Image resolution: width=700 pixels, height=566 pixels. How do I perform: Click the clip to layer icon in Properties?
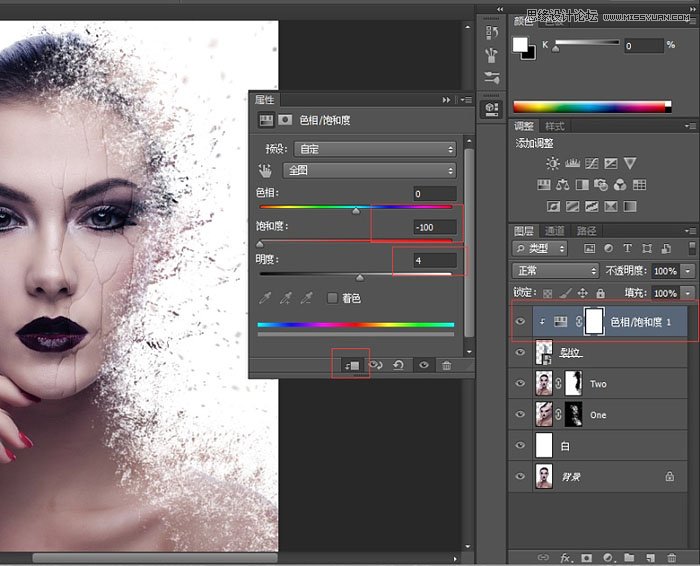coord(351,365)
